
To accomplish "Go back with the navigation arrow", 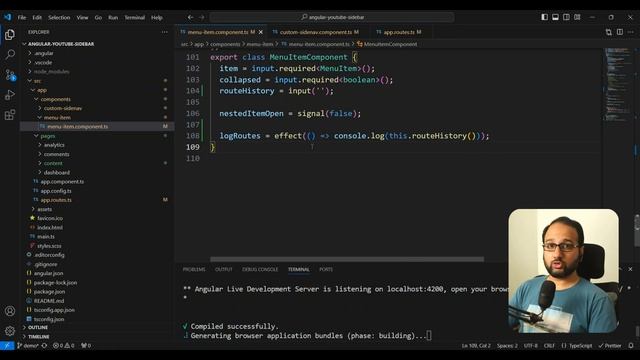I will click(190, 17).
